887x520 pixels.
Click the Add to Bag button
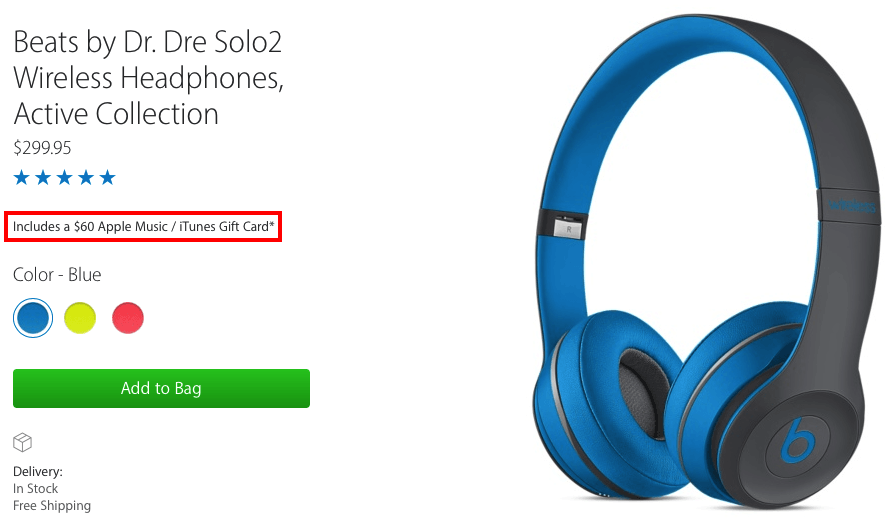[161, 388]
